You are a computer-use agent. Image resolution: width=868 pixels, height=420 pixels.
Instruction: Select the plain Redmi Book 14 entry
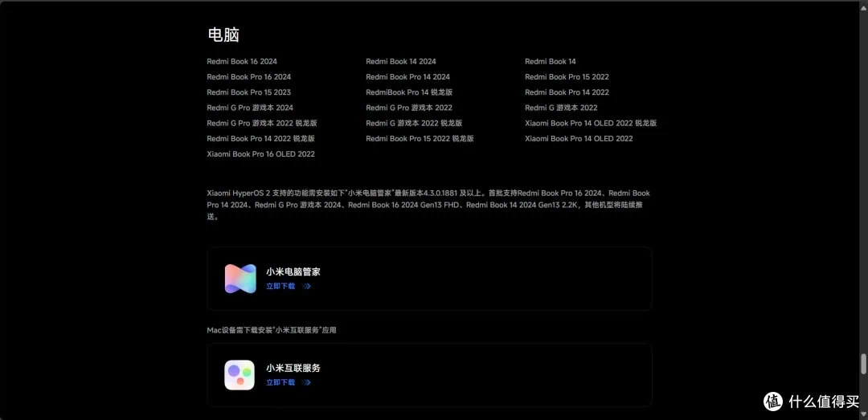click(551, 61)
